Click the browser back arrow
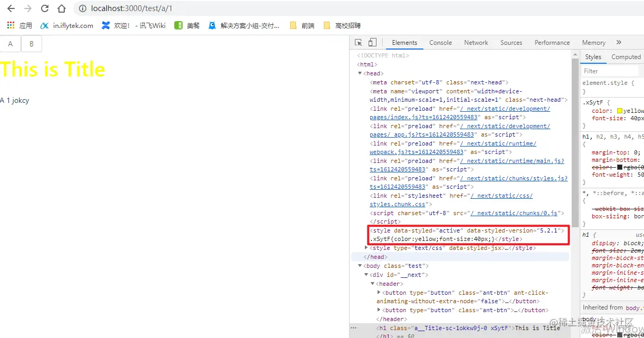The height and width of the screenshot is (338, 644). click(x=11, y=8)
